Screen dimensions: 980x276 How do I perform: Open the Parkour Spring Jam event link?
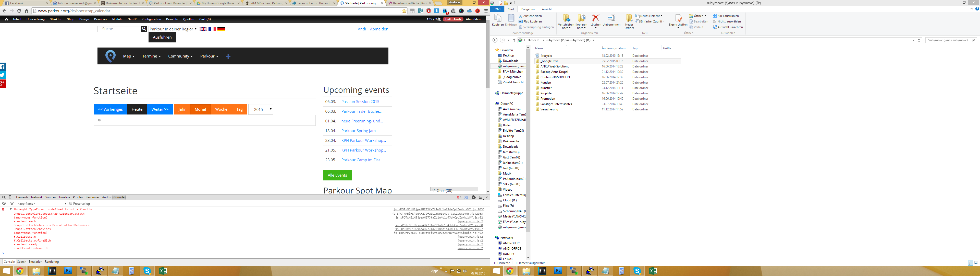358,131
